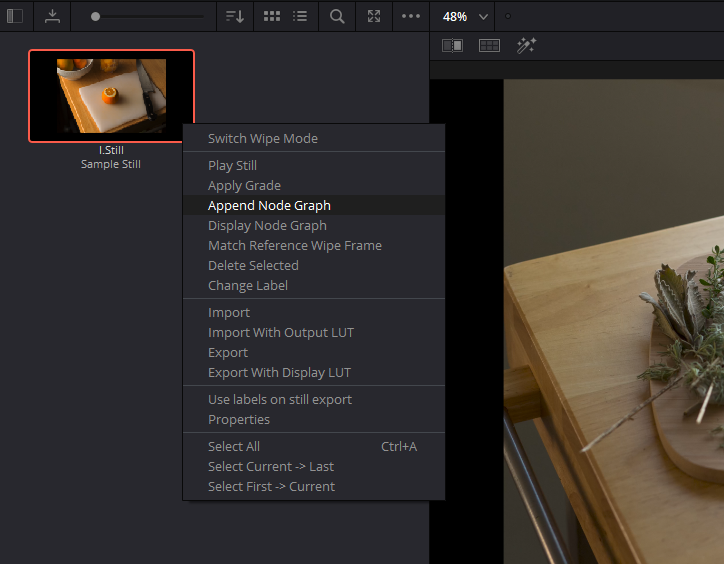Click the search magnifier icon
The height and width of the screenshot is (564, 724).
(x=337, y=16)
